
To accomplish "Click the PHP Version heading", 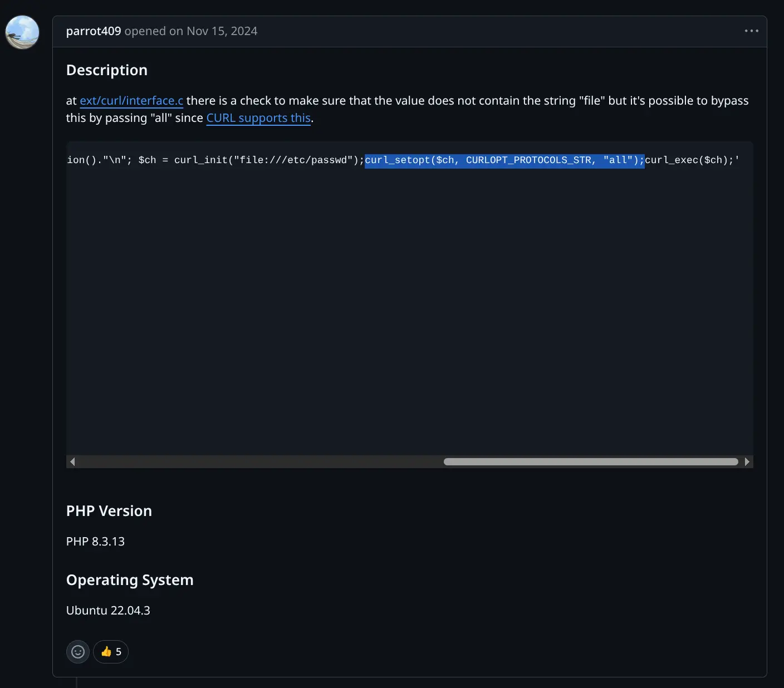I will tap(109, 511).
